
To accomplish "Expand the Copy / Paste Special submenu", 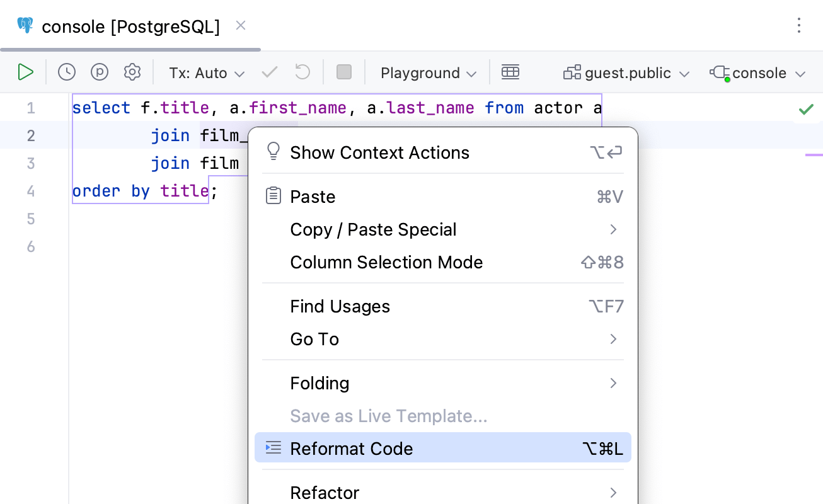I will pyautogui.click(x=373, y=229).
